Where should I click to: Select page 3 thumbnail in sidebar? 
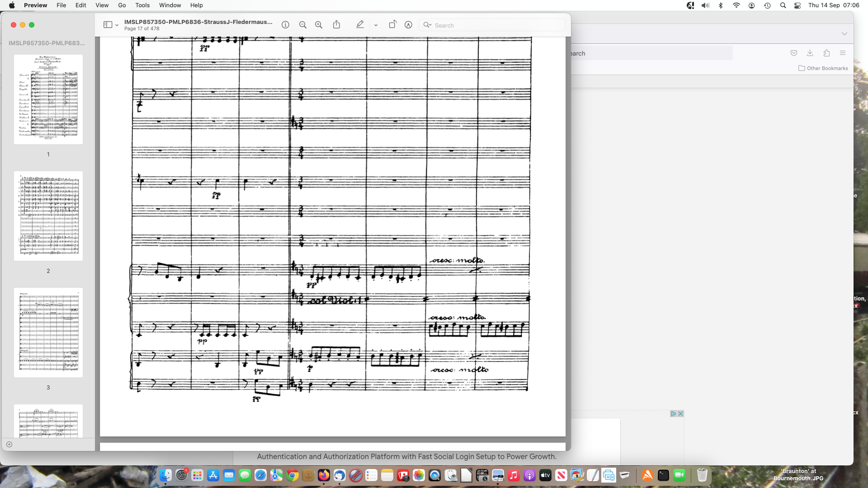[x=48, y=333]
